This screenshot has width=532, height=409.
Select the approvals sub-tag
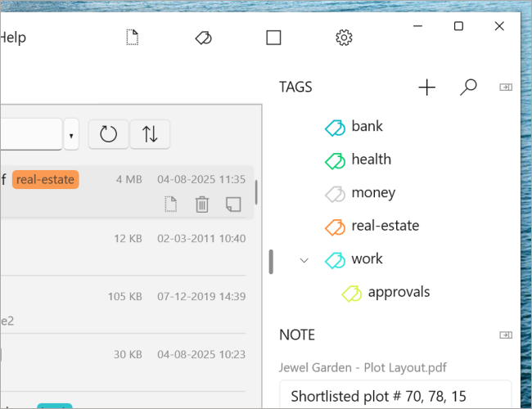tap(385, 293)
